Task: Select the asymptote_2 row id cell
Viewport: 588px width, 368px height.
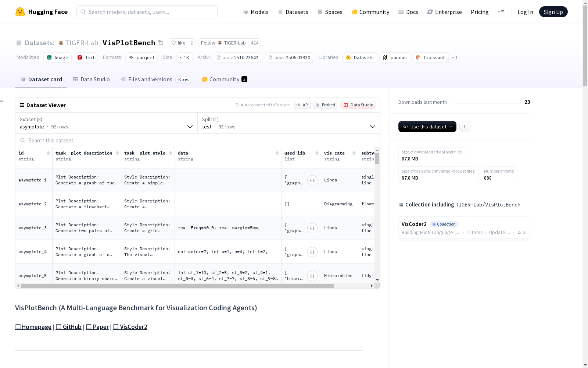Action: tap(34, 204)
